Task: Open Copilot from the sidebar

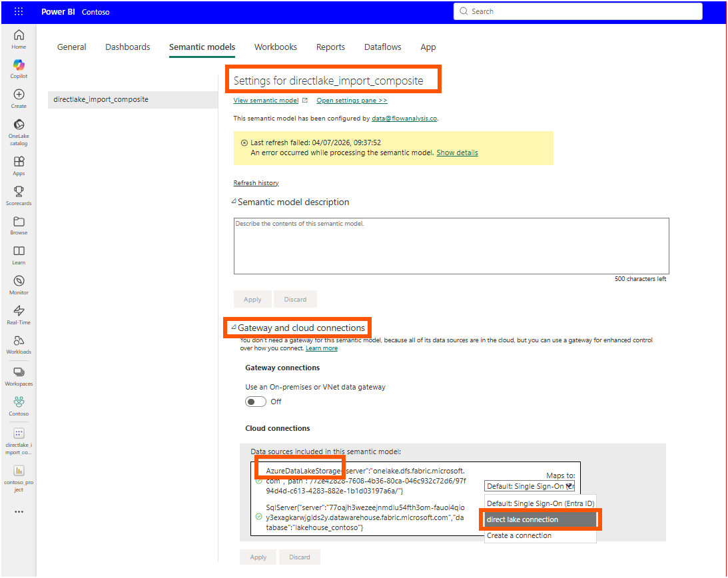Action: [x=19, y=69]
